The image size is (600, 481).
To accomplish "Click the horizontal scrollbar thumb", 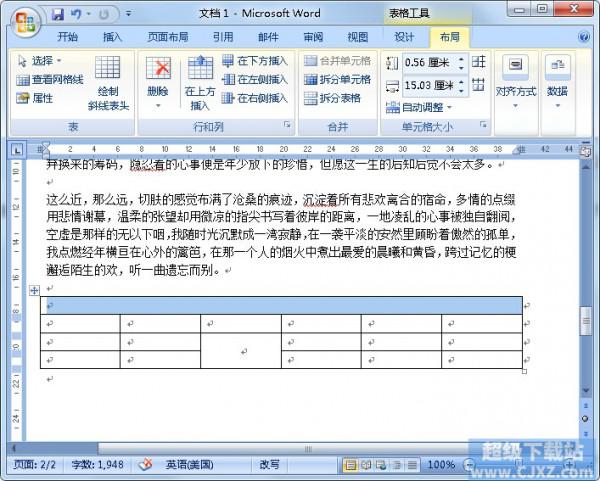I will (x=307, y=449).
